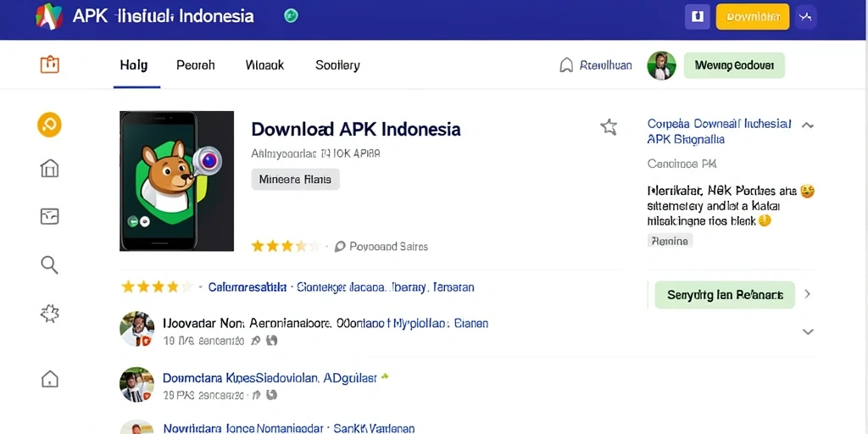Open the Poyoeand Saires link
This screenshot has width=868, height=434.
point(388,247)
